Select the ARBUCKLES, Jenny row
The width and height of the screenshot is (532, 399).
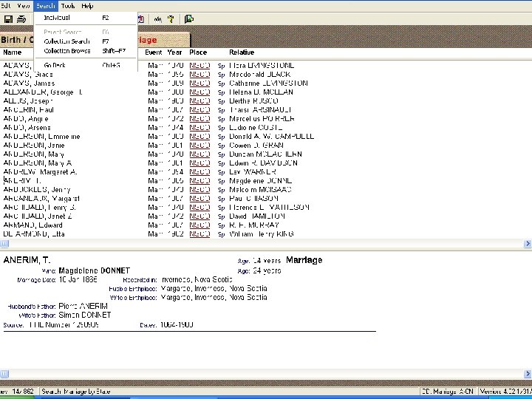(37, 190)
